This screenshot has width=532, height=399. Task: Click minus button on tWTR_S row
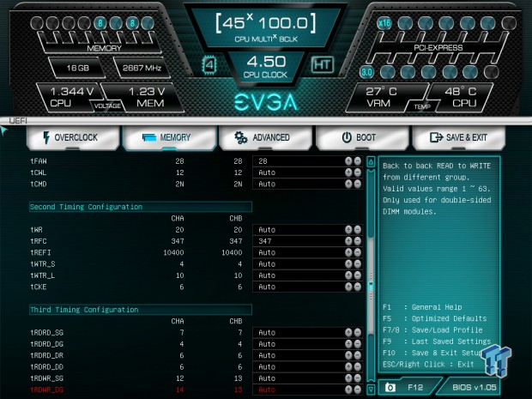point(358,264)
